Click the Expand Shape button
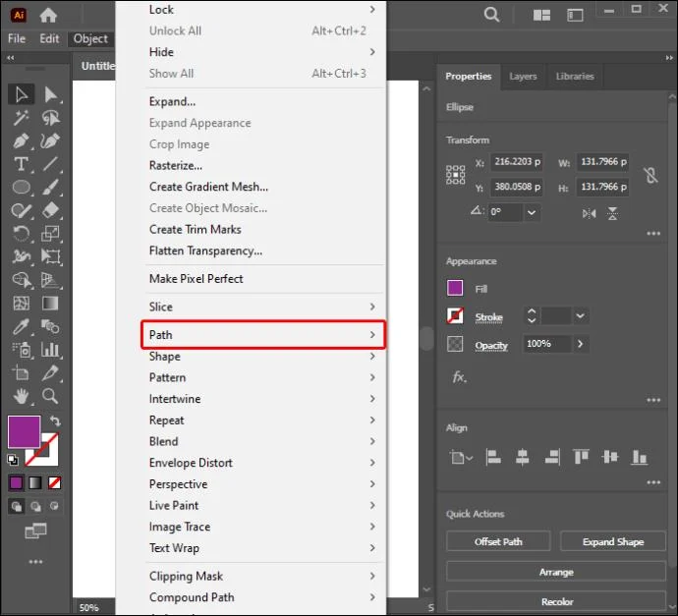 coord(613,541)
